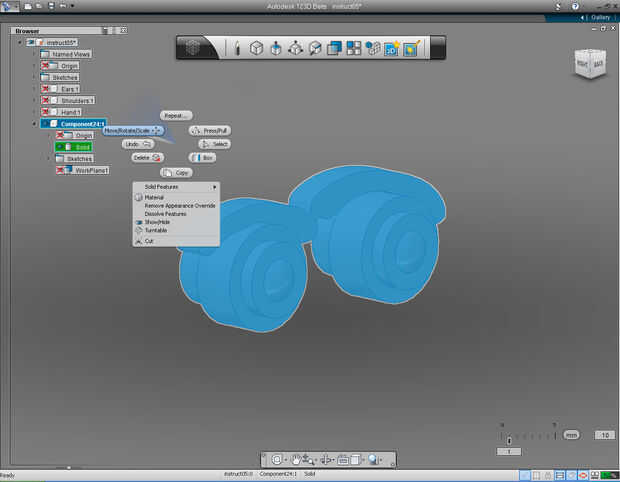620x482 pixels.
Task: Toggle visibility of Ears:1 component
Action: (x=45, y=89)
